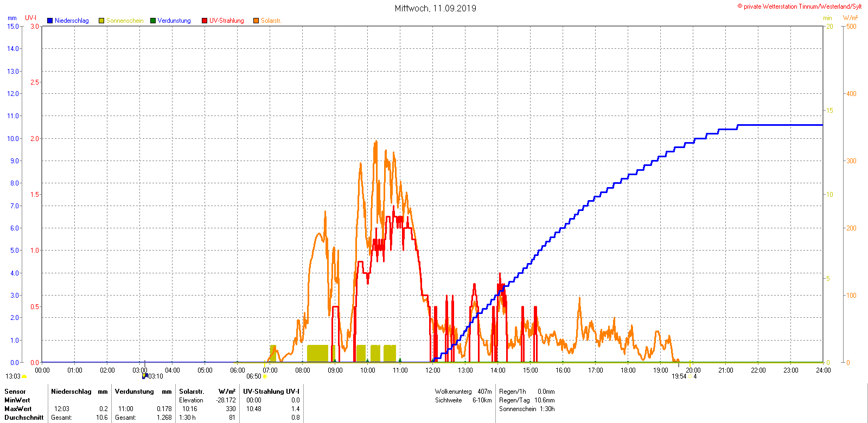Click the Sensor row header
Viewport: 868px width, 423px height.
[15, 392]
